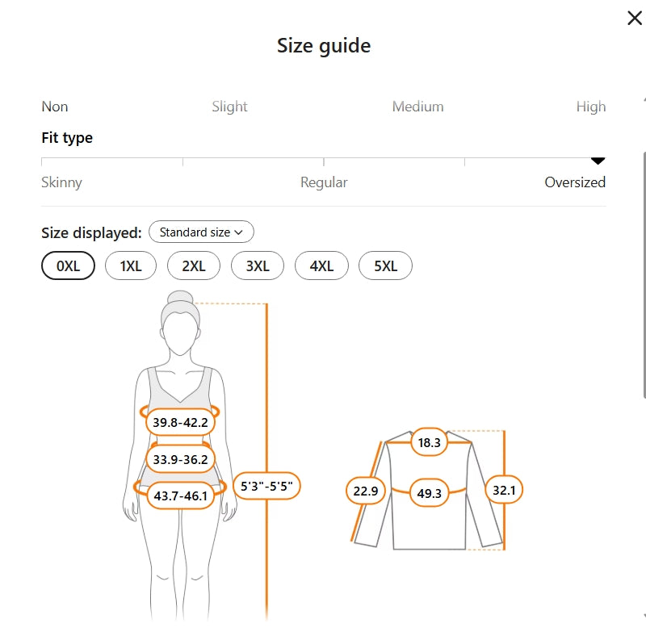Select the 5XL size pill

pos(385,266)
